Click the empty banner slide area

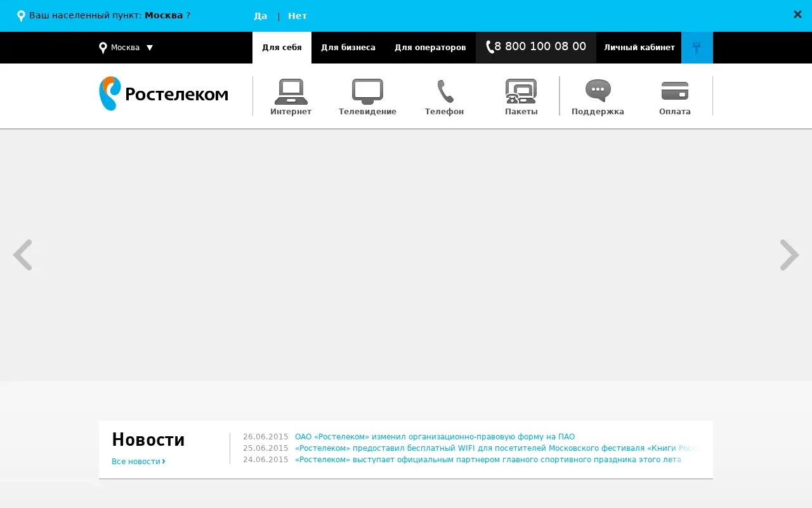(406, 255)
